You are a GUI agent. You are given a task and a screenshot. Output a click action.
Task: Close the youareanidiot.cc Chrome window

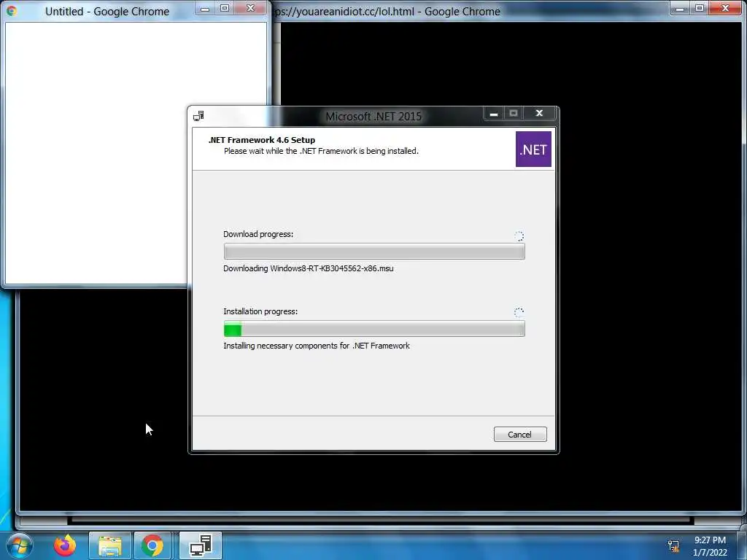pyautogui.click(x=726, y=9)
